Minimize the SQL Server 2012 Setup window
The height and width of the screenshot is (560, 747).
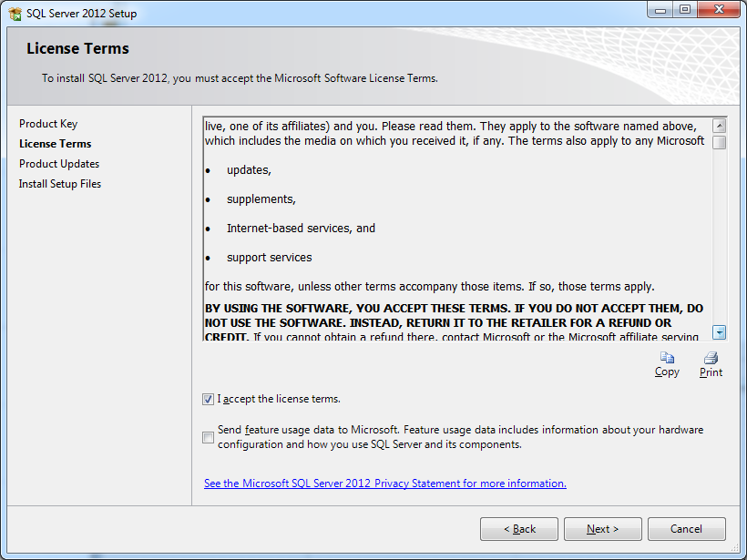click(x=660, y=10)
